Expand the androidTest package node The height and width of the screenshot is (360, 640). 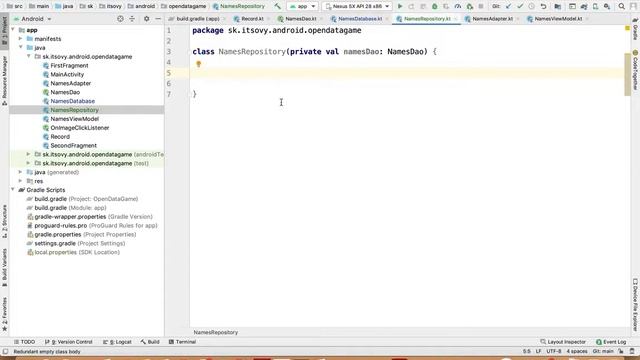click(29, 154)
